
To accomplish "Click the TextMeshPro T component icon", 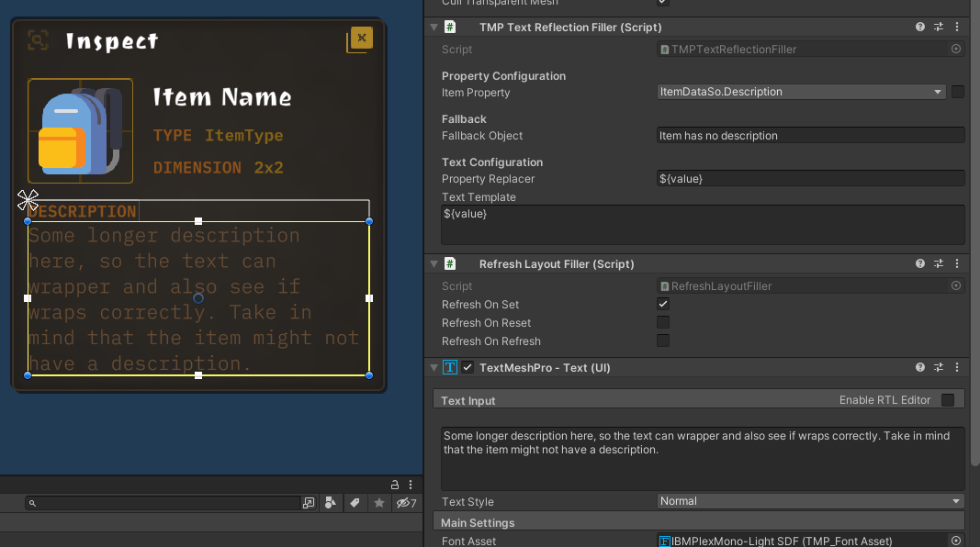I will pos(450,367).
